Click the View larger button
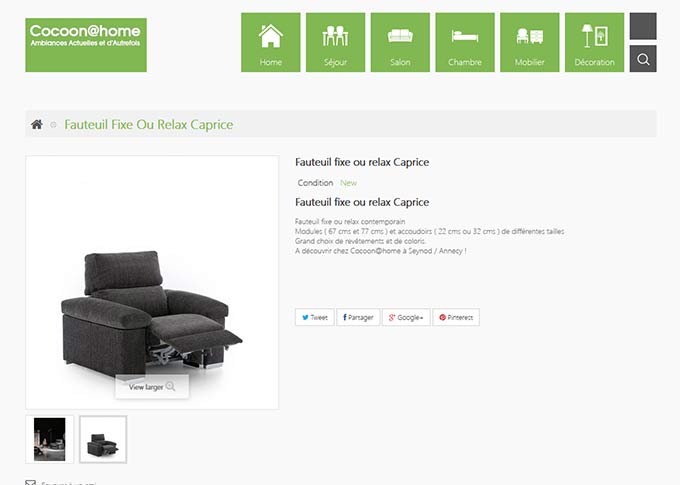 pos(152,387)
